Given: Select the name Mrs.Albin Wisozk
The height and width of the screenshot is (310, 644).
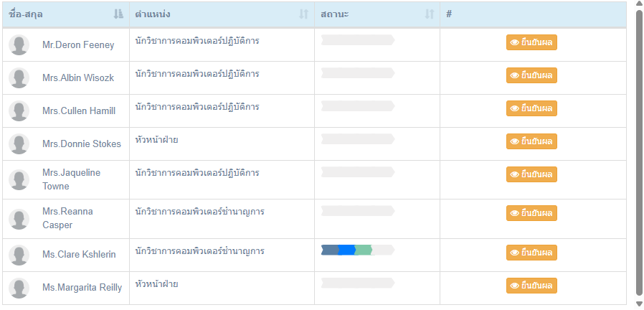Looking at the screenshot, I should coord(78,78).
